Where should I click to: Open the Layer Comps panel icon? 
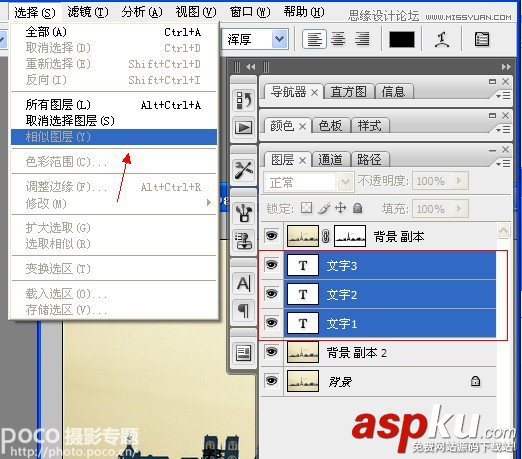(244, 353)
